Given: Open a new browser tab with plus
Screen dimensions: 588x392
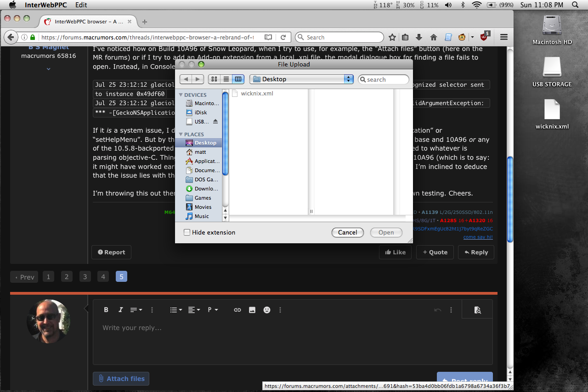Looking at the screenshot, I should coord(145,22).
